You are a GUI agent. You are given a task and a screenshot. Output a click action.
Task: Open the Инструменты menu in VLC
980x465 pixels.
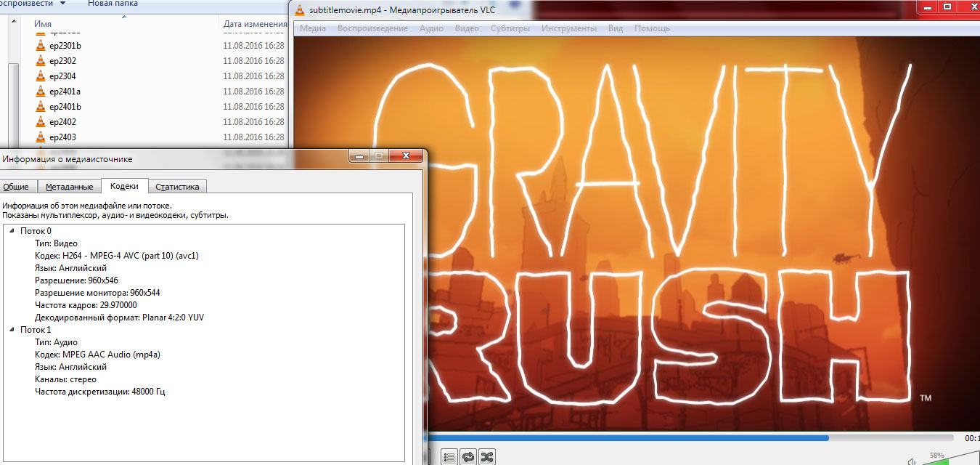pos(569,28)
